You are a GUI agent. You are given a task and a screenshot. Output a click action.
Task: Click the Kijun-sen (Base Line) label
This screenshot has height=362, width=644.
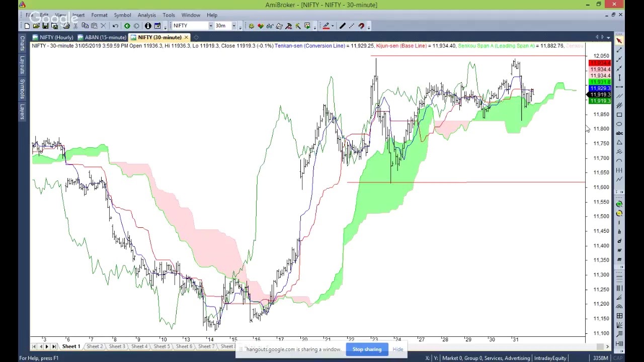[x=401, y=46]
